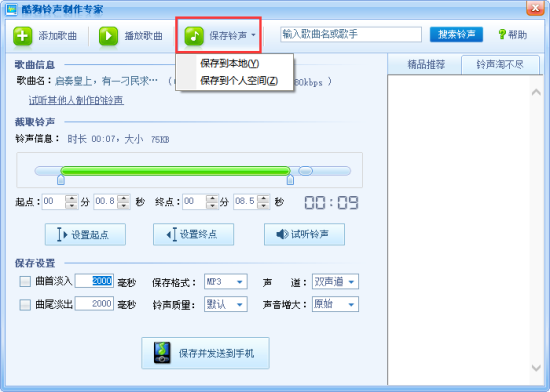Click the right panel scroll up arrow
The height and width of the screenshot is (392, 550).
(536, 92)
